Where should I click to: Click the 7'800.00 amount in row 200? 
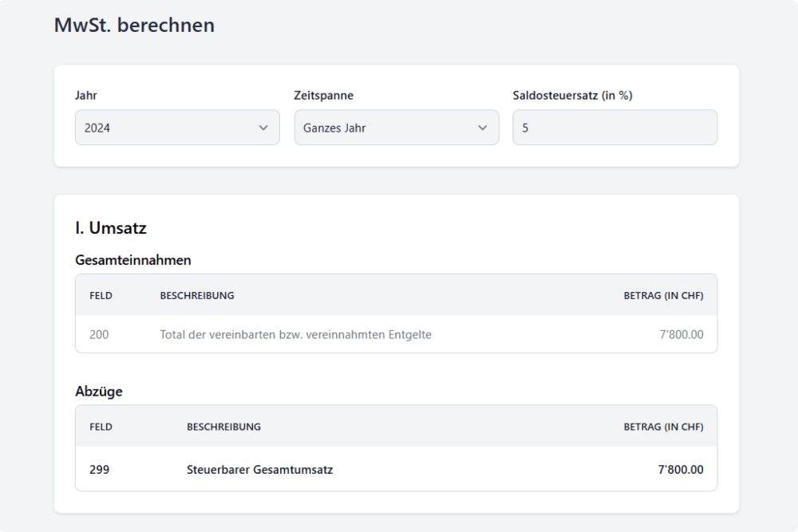pos(682,334)
